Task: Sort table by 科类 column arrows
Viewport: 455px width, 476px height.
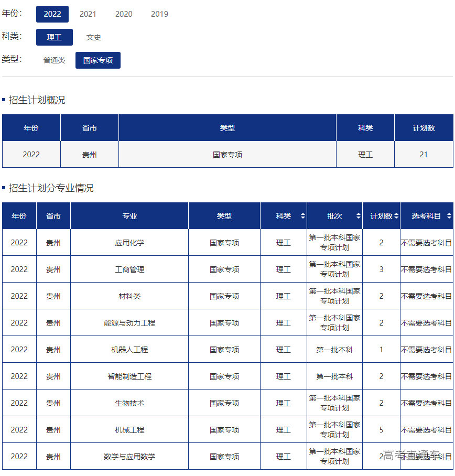Action: click(x=303, y=216)
